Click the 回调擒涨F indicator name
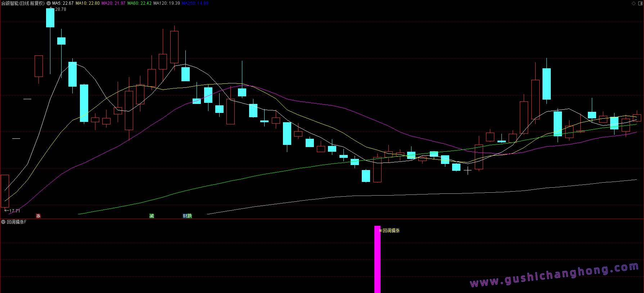 coord(17,222)
